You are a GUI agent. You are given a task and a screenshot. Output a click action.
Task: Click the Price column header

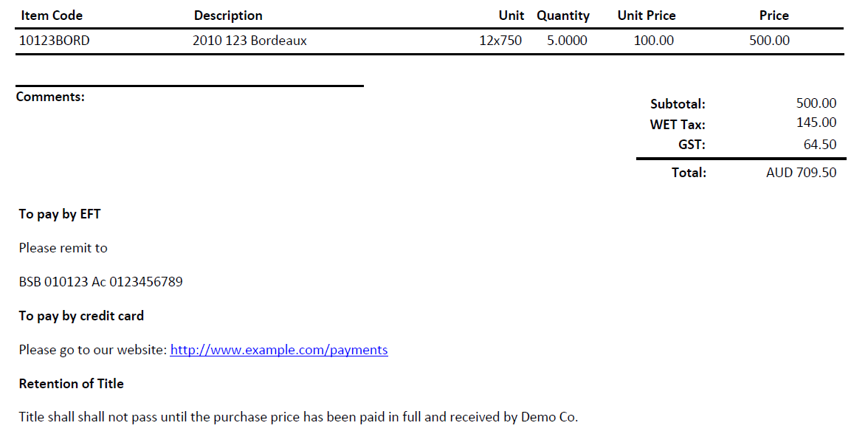774,15
